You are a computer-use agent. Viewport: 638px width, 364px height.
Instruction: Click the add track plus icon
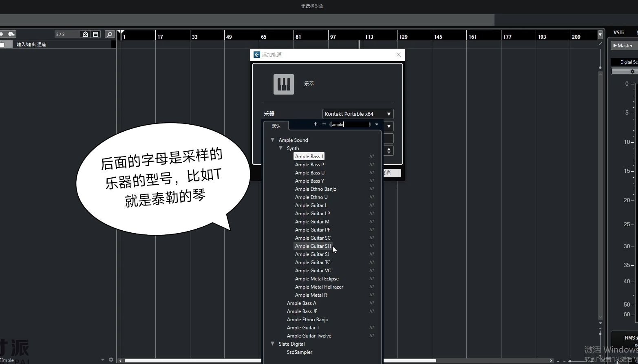(2, 34)
